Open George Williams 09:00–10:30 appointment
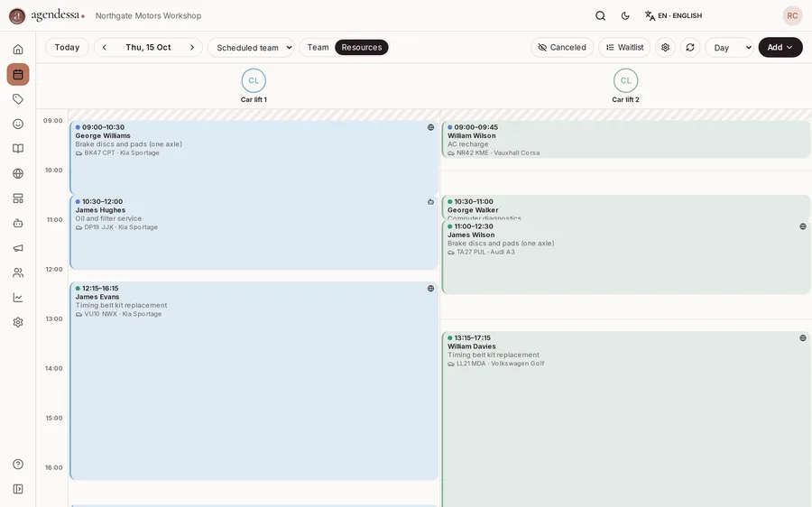812x507 pixels. 254,158
